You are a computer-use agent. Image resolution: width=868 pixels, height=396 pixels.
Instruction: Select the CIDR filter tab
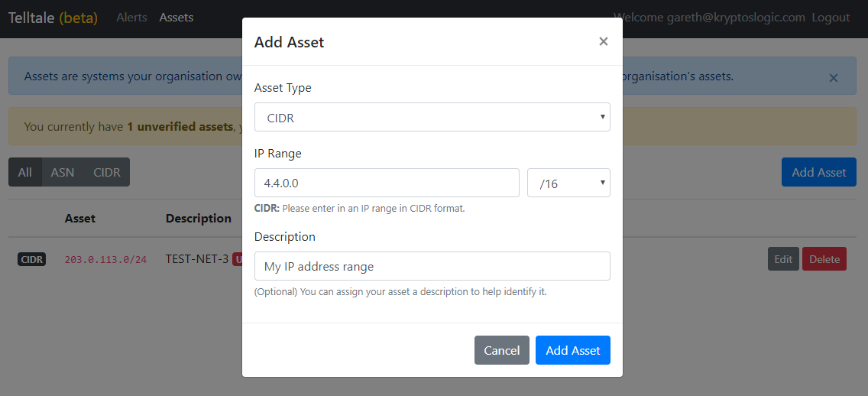107,172
